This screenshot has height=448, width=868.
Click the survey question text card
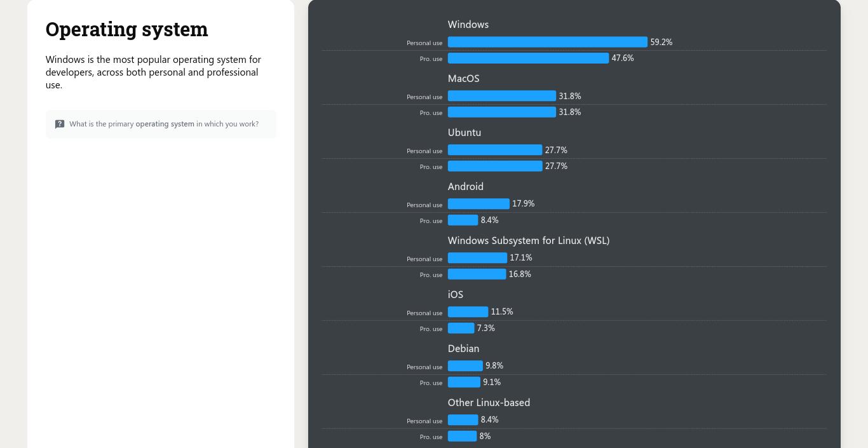(x=161, y=124)
